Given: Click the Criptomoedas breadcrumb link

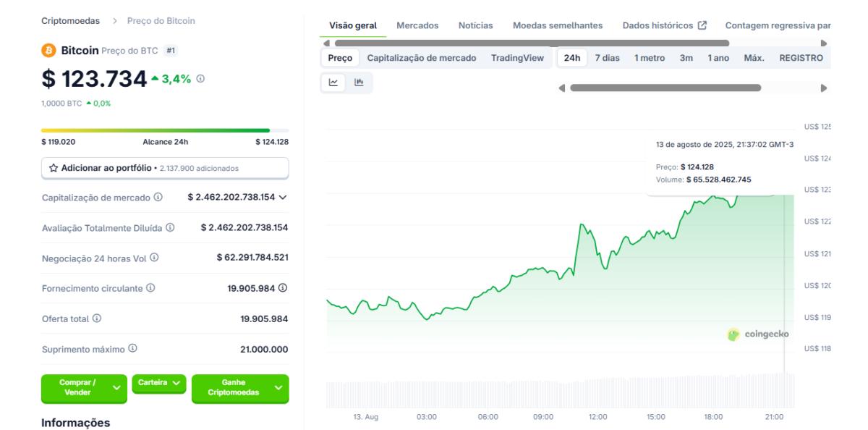Looking at the screenshot, I should (x=70, y=21).
